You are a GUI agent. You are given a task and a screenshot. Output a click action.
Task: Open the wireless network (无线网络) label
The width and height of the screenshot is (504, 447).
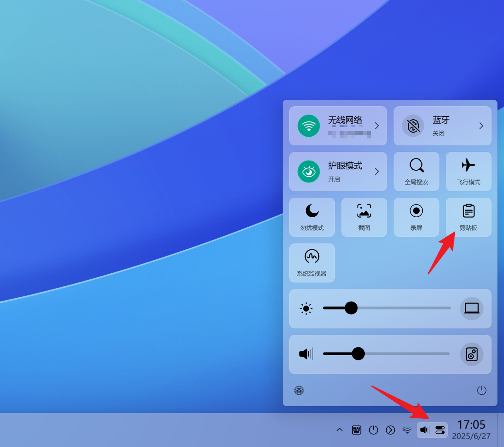point(345,120)
